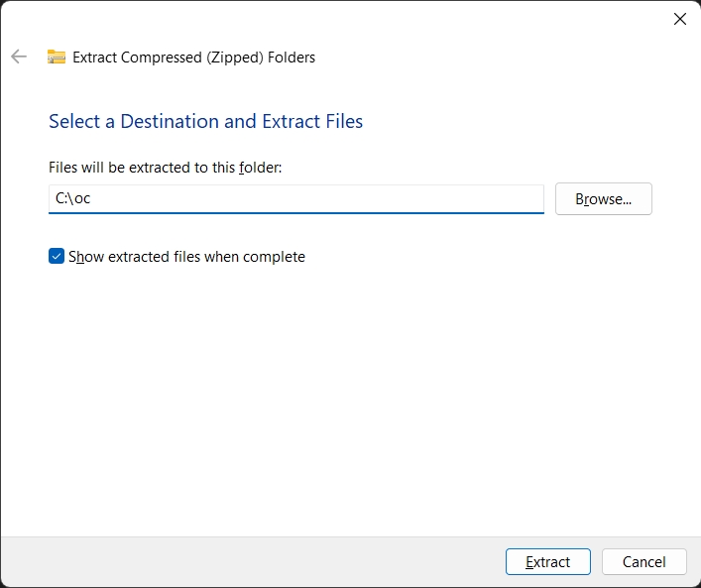Open the Browse... folder picker
701x588 pixels.
pos(603,198)
